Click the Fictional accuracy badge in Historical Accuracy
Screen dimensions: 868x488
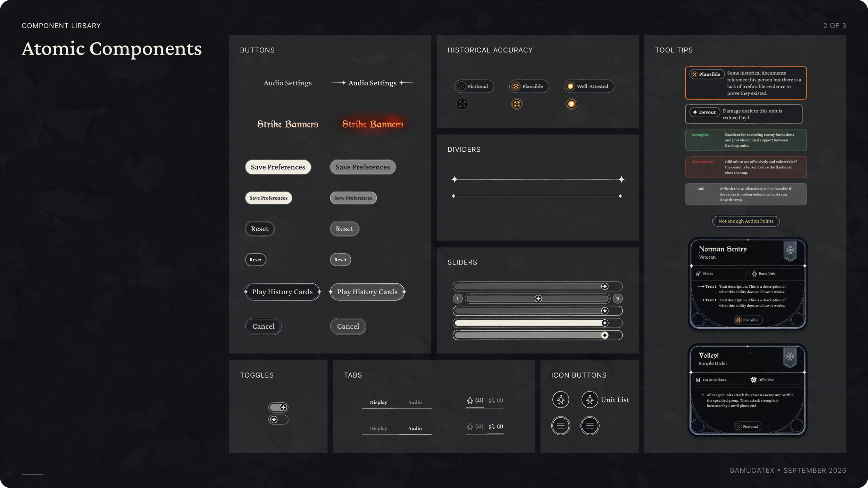[x=474, y=86]
